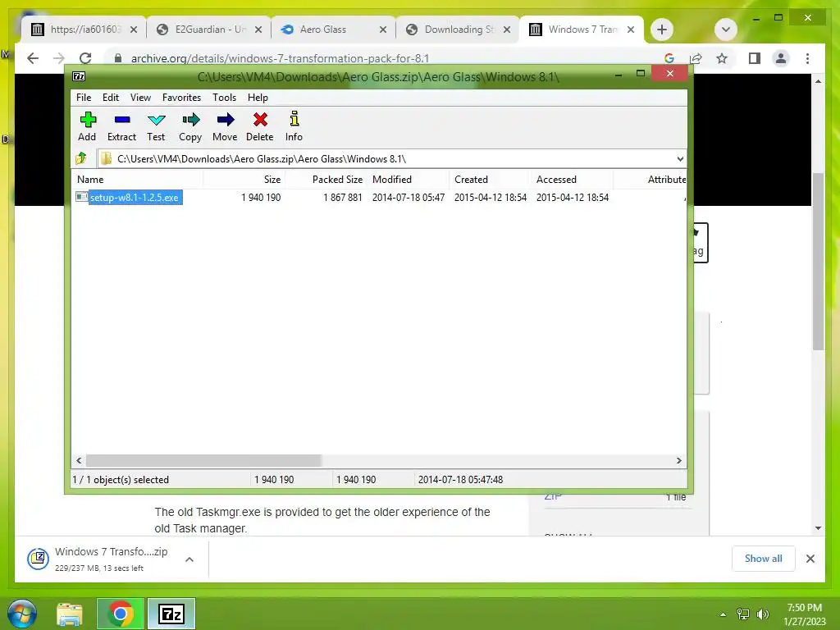Expand download item options chevron
This screenshot has width=840, height=630.
coord(189,559)
